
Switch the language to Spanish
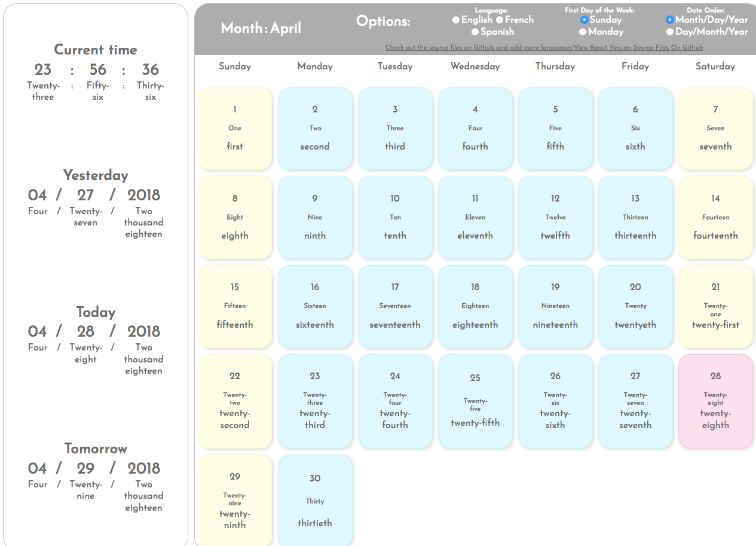click(475, 32)
